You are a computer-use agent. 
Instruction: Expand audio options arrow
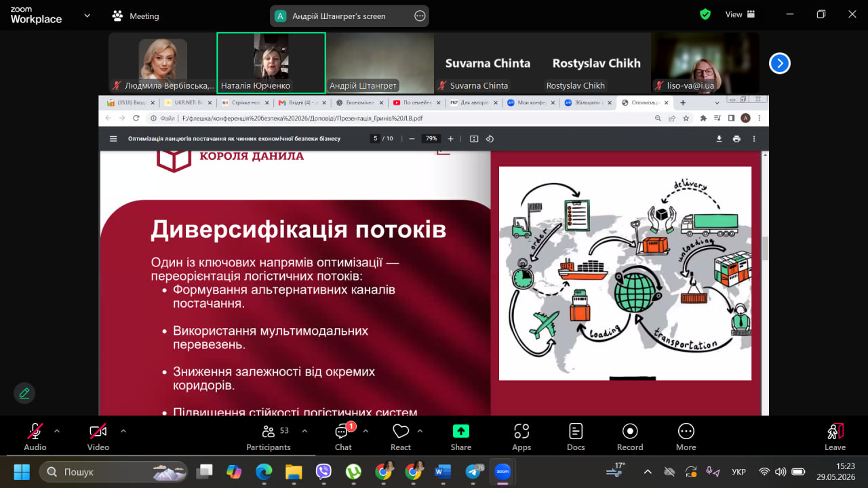tap(57, 430)
